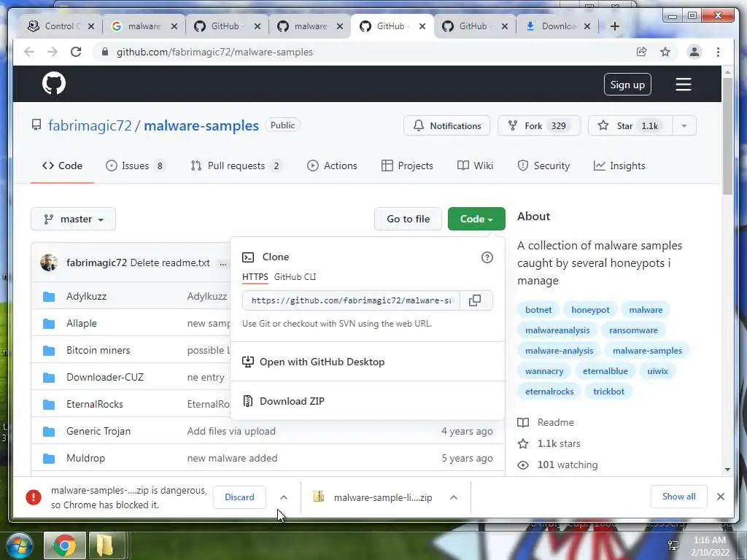Star the malware-samples repository
Screen dimensions: 747x560
pos(630,125)
